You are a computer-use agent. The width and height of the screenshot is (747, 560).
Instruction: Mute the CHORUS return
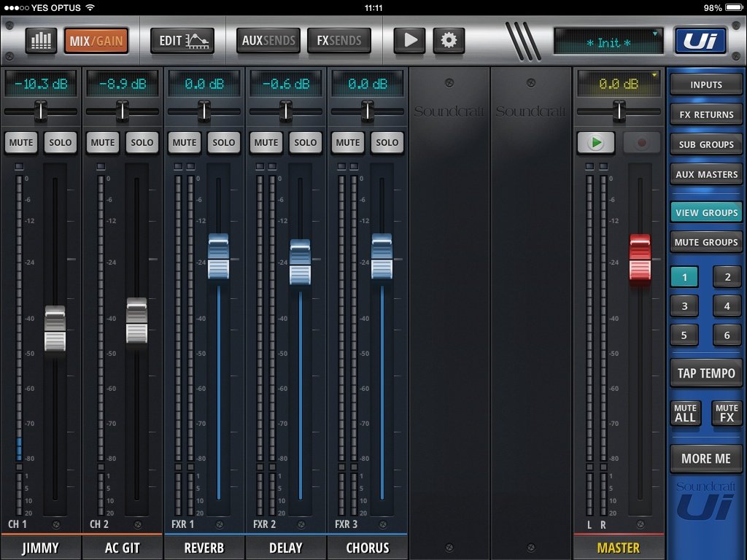pos(348,142)
